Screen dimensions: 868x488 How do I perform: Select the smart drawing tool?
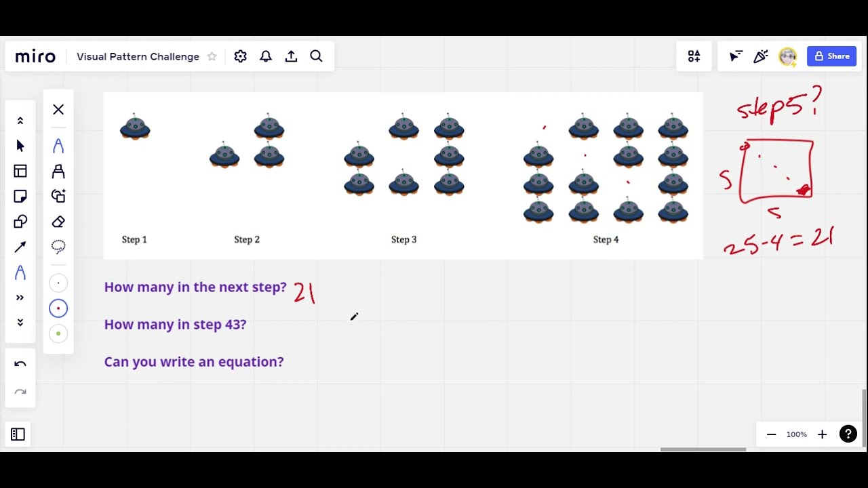[58, 196]
